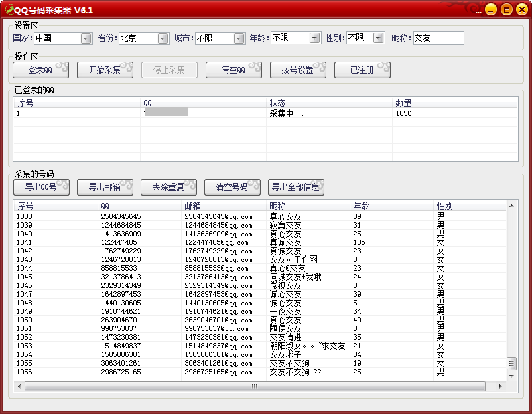The image size is (532, 414).
Task: Click nickname 交友求子
Action: [285, 354]
